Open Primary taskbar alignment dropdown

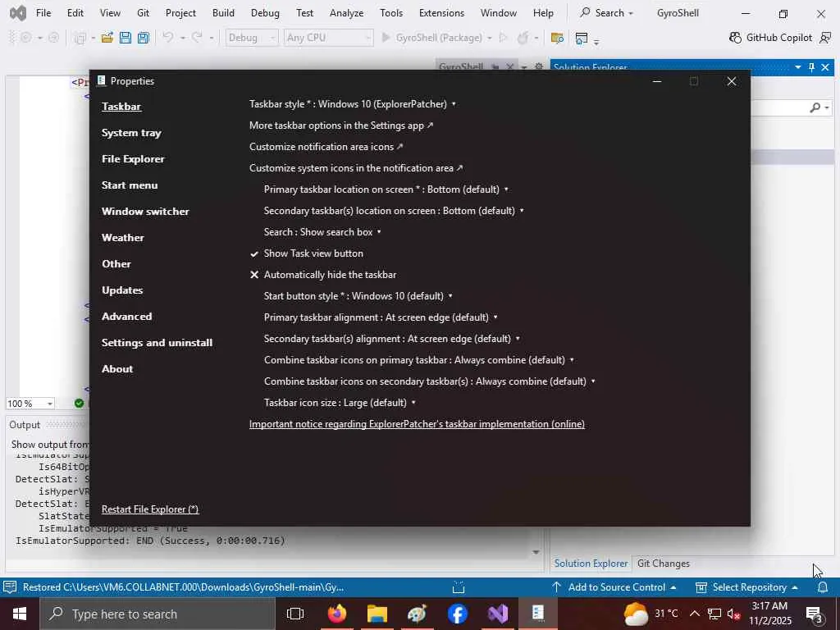tap(381, 317)
